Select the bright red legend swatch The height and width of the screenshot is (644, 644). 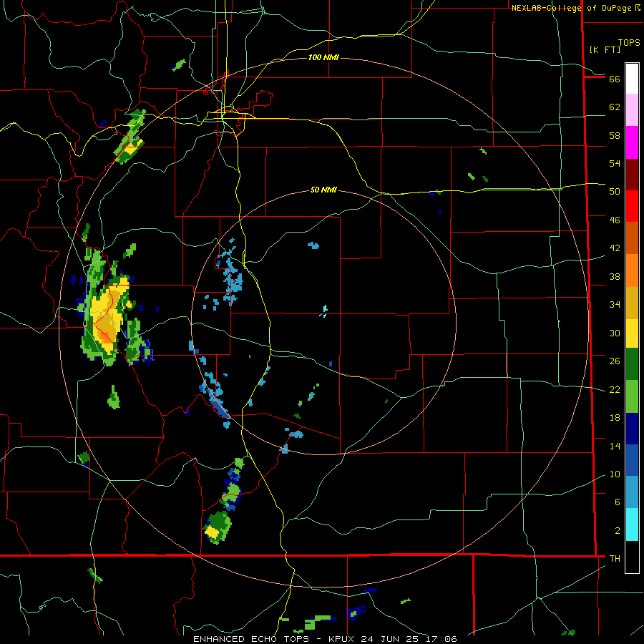tap(632, 206)
